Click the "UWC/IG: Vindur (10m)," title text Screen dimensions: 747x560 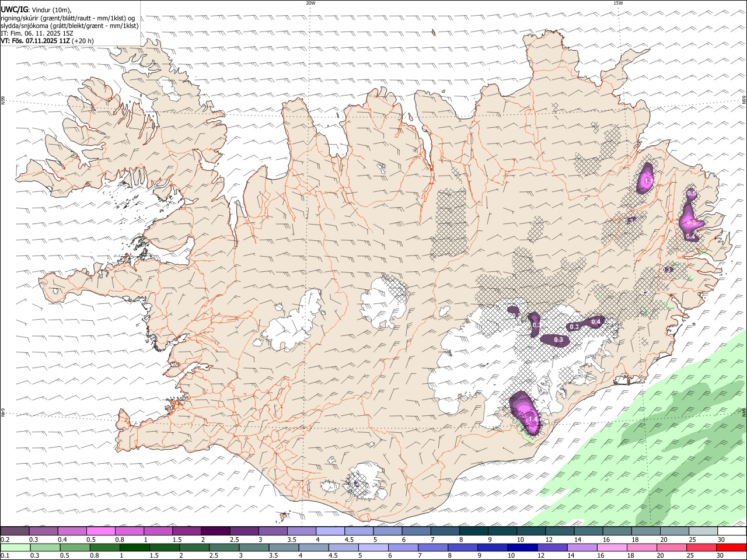pyautogui.click(x=36, y=9)
